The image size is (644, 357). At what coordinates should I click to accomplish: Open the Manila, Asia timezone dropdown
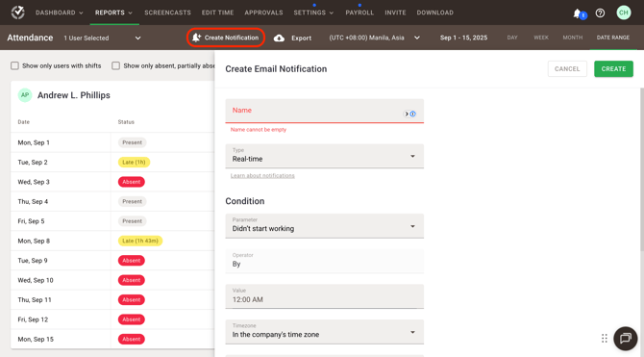tap(374, 38)
